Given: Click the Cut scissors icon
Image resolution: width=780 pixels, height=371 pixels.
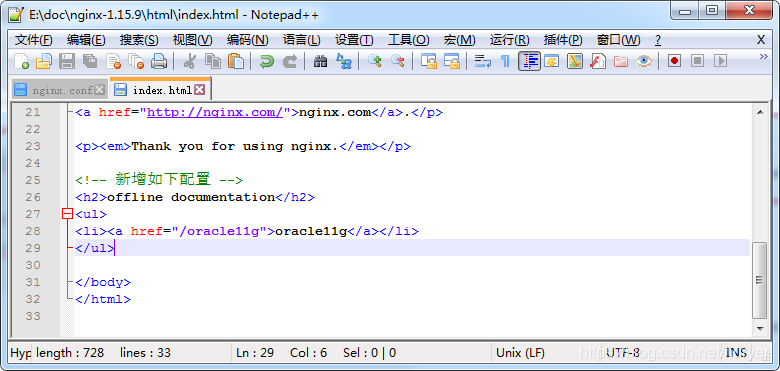Looking at the screenshot, I should tap(190, 61).
